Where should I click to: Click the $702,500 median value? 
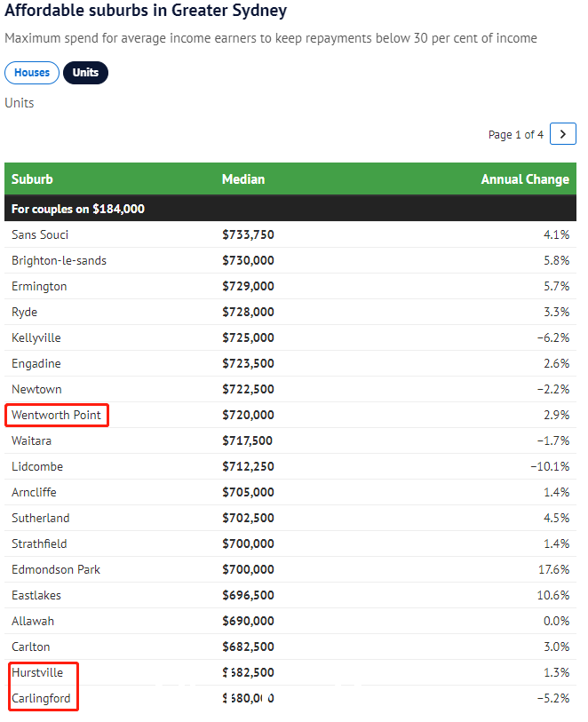pyautogui.click(x=248, y=518)
